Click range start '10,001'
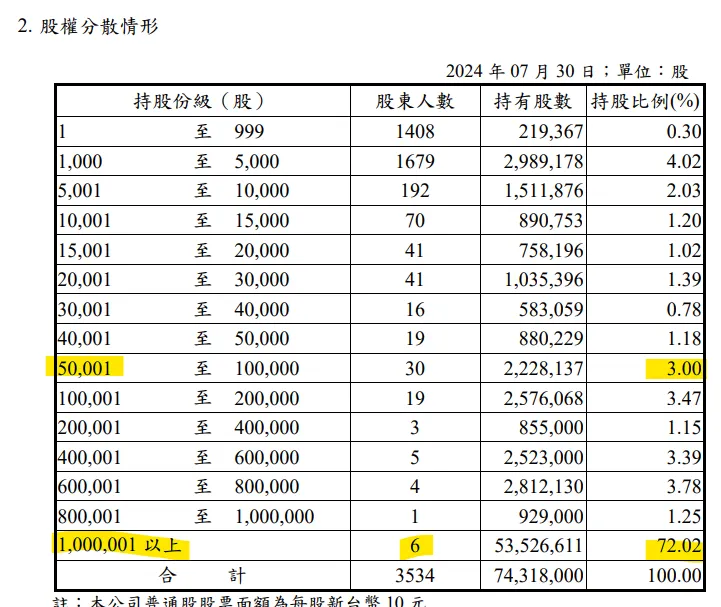Screen dimensions: 721x607 point(84,221)
